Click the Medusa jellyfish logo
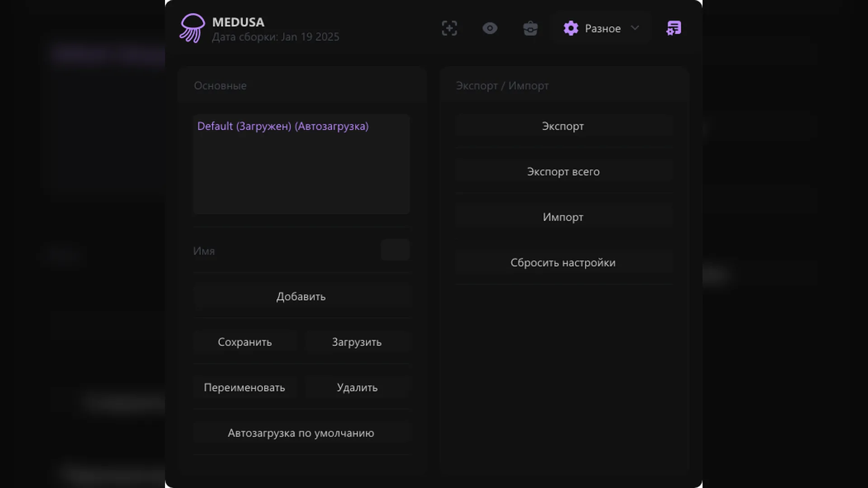Viewport: 868px width, 488px height. click(192, 28)
